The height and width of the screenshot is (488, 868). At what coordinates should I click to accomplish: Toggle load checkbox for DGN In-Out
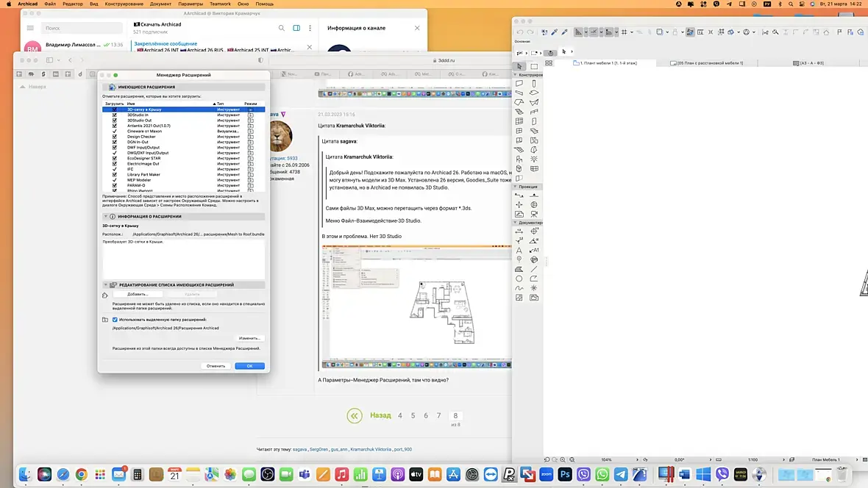(115, 142)
